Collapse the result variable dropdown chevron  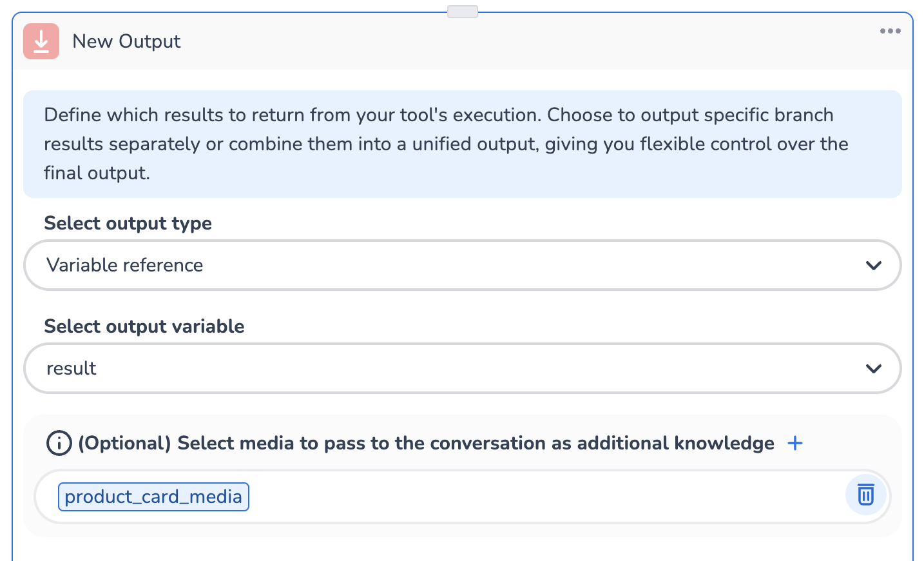pyautogui.click(x=874, y=368)
